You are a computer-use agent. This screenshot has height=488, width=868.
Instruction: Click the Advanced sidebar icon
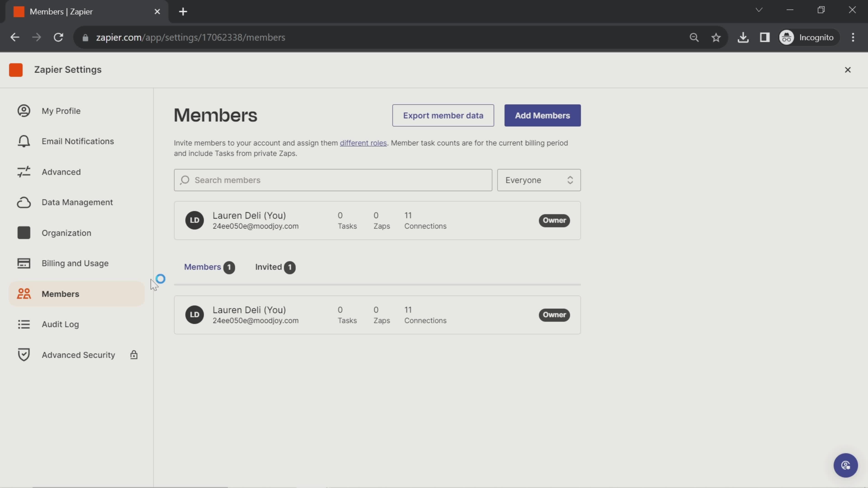(x=24, y=172)
